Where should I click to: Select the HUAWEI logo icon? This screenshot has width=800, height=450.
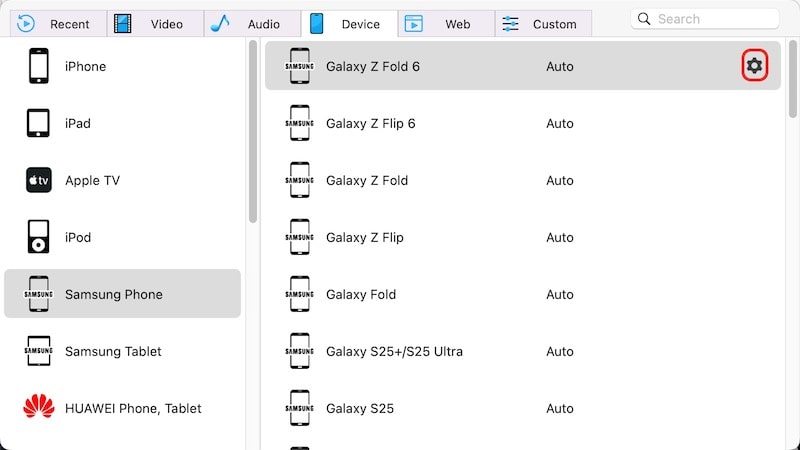39,408
